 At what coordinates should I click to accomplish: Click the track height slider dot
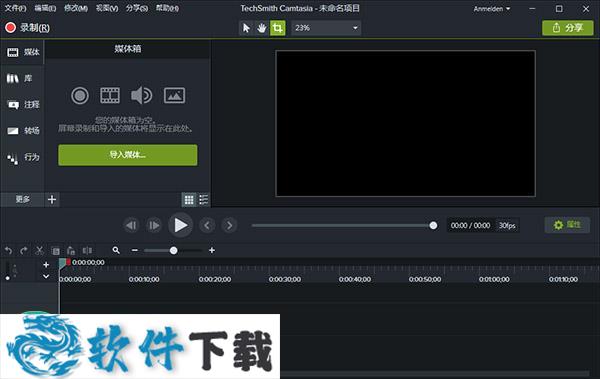(8, 278)
